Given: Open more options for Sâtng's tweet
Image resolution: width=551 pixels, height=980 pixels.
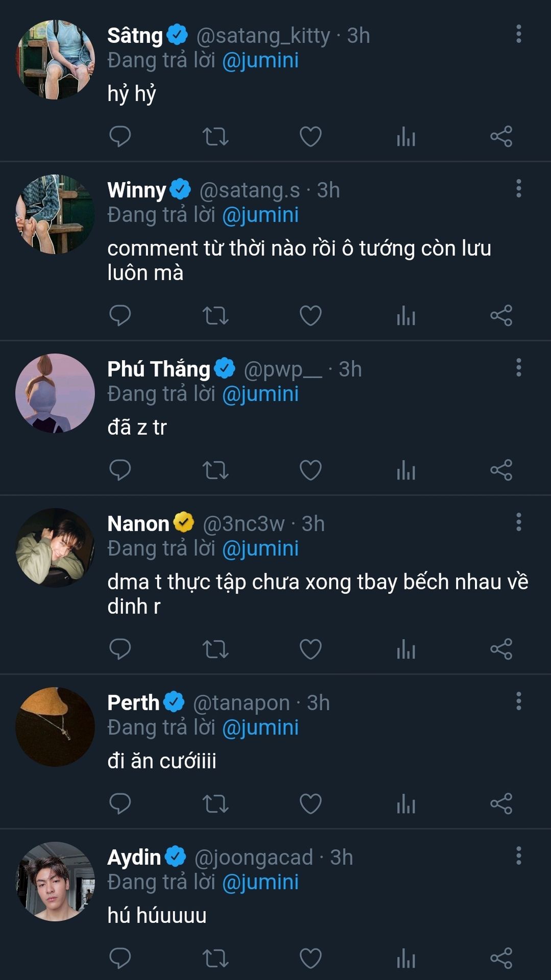Looking at the screenshot, I should point(518,34).
